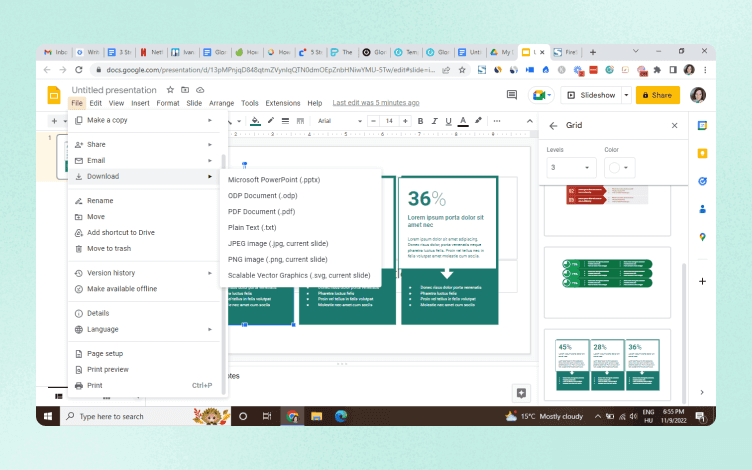
Task: Open the Color swatch dropdown in Grid
Action: tap(619, 167)
